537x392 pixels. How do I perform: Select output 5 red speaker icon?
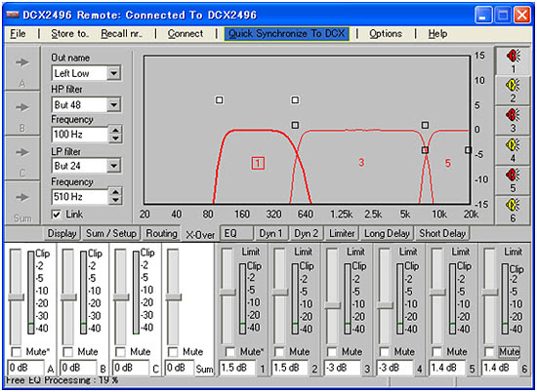point(513,179)
